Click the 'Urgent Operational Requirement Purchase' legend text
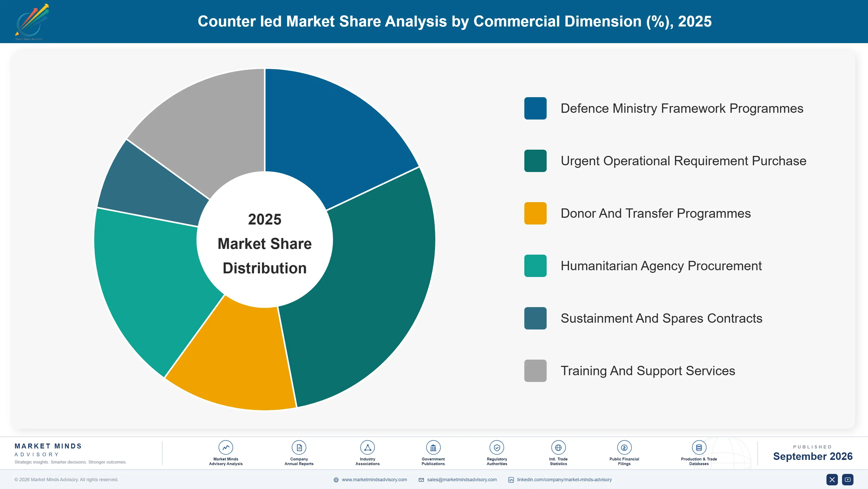Screen dimensions: 868x489 683,161
